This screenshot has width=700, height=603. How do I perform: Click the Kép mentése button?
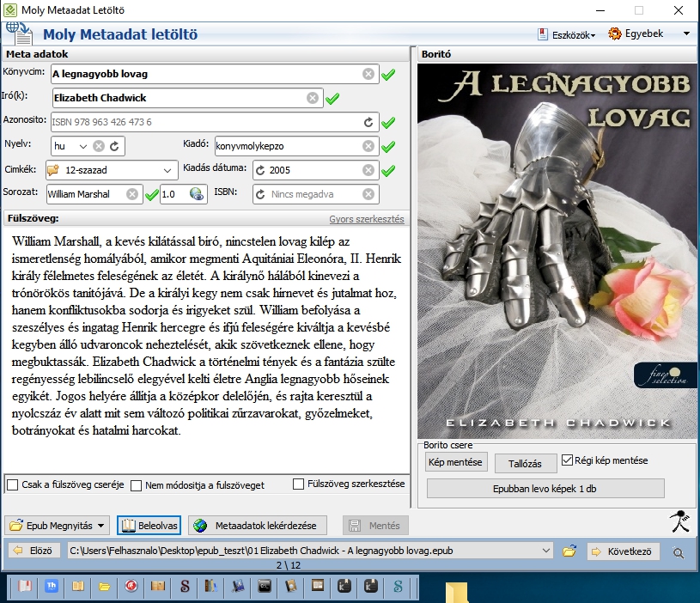tap(455, 462)
